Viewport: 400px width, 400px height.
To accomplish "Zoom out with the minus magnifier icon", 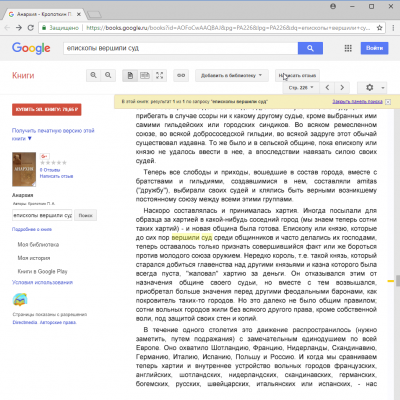I will pos(108,75).
